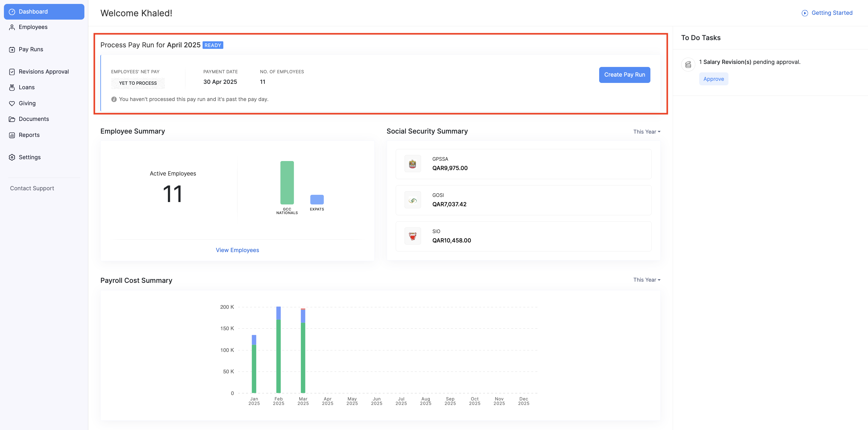The width and height of the screenshot is (868, 430).
Task: Approve the pending salary revision
Action: [713, 79]
